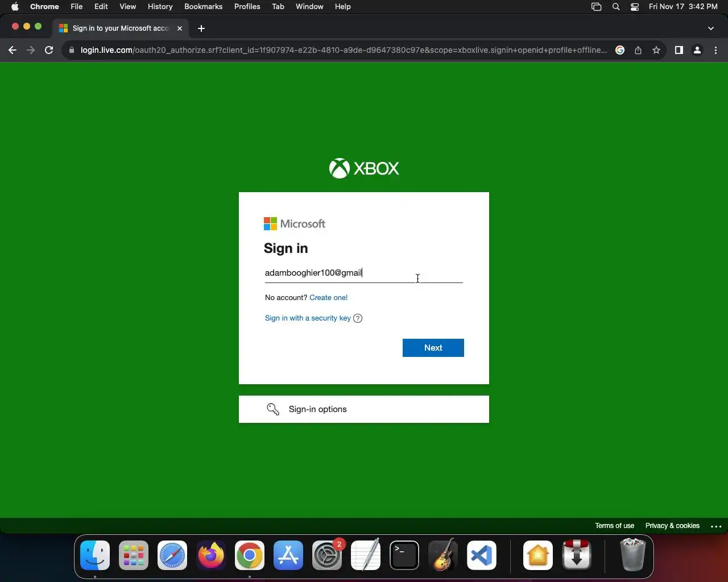Bookmark this tab with the star icon
Image resolution: width=728 pixels, height=582 pixels.
(x=656, y=50)
